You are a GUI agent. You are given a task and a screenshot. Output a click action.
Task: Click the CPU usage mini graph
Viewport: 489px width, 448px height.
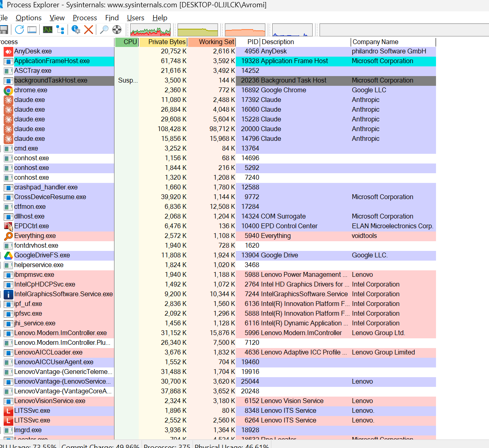(x=150, y=30)
